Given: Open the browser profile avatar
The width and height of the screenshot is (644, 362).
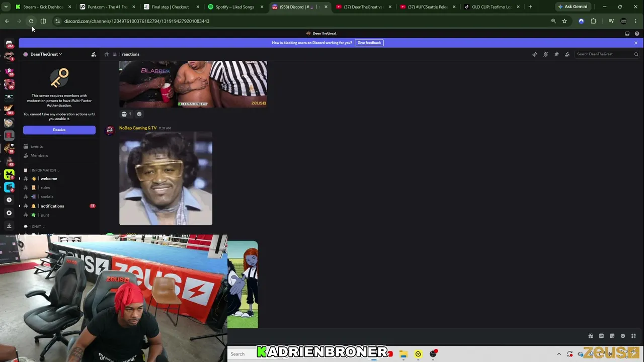Looking at the screenshot, I should [x=624, y=21].
